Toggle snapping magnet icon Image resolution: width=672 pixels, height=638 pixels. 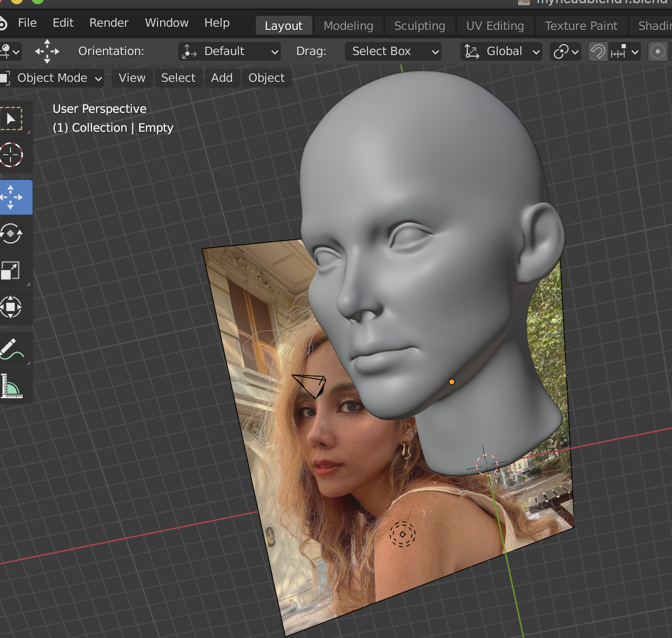pos(598,51)
